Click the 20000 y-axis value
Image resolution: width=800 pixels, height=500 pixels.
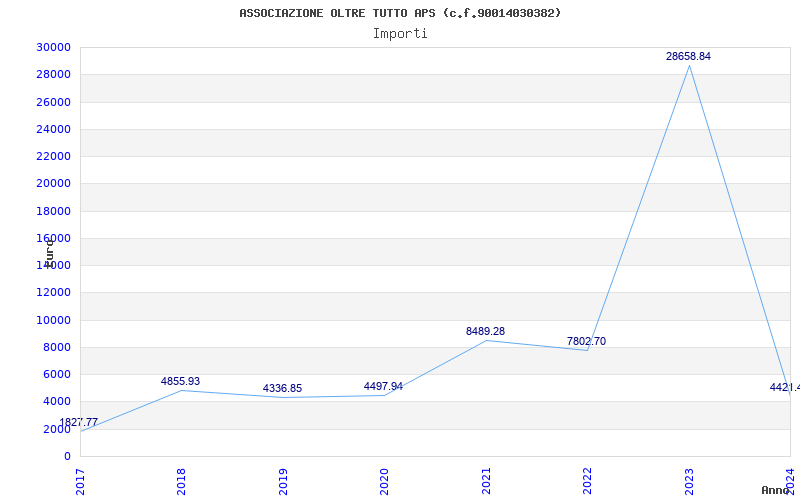tap(54, 184)
